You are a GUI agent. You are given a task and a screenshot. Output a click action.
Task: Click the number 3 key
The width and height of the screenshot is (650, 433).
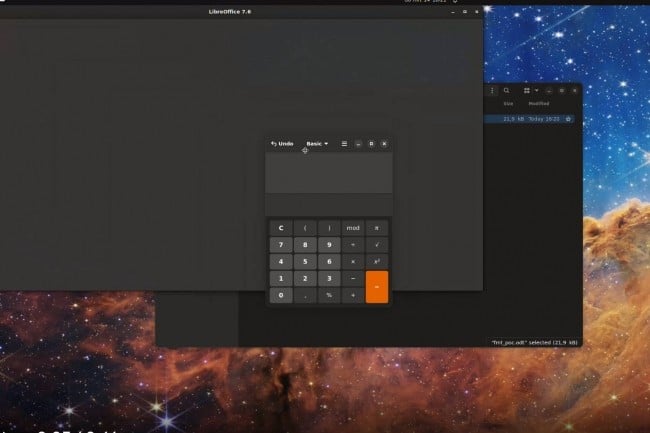point(329,278)
